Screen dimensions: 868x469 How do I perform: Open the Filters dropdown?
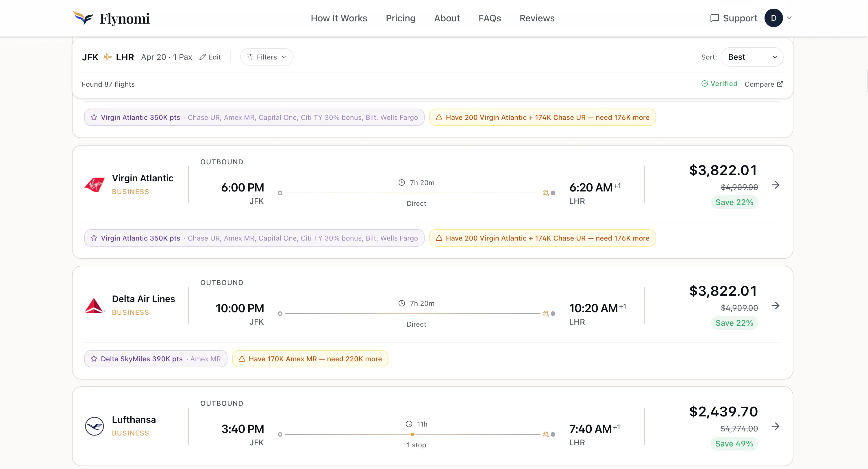coord(266,57)
